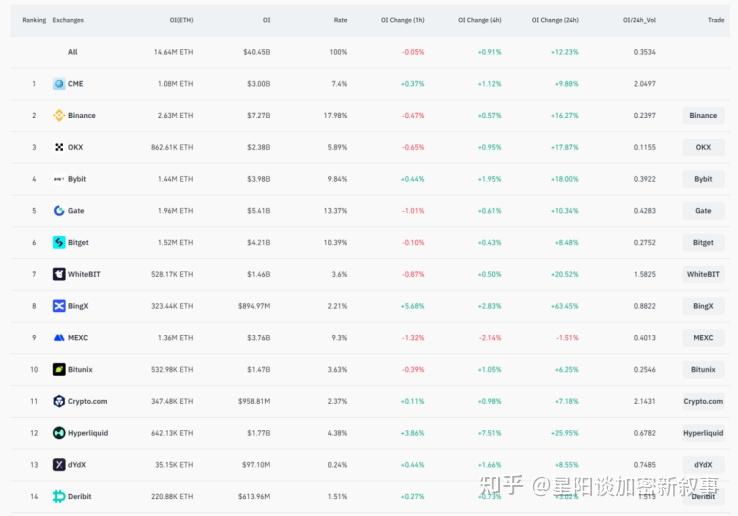Click the Bitunix logo icon
Viewport: 738px width, 516px height.
(59, 370)
